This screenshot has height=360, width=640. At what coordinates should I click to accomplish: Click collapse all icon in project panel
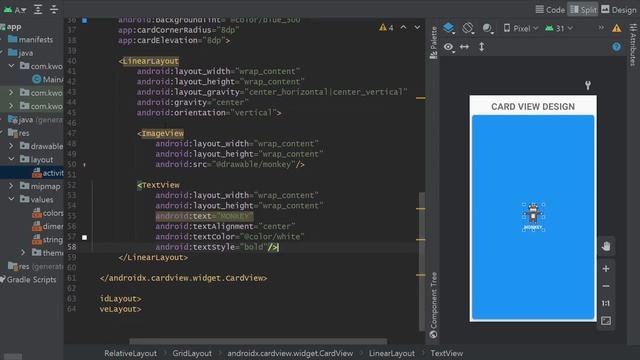tap(54, 9)
